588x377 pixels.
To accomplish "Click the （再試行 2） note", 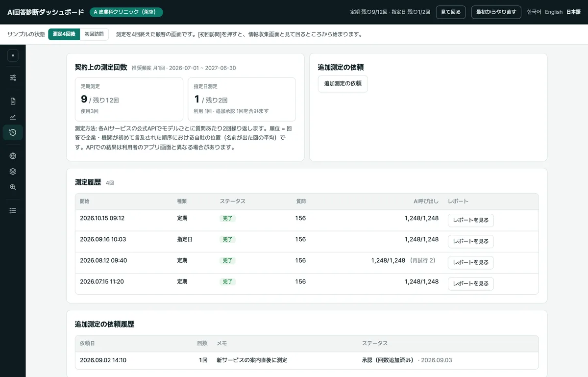I will [x=423, y=261].
